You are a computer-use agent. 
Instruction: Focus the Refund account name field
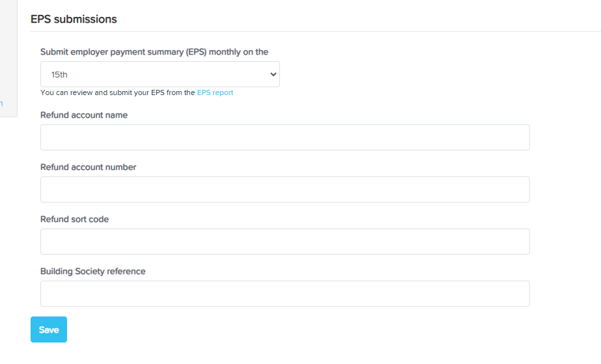coord(285,137)
